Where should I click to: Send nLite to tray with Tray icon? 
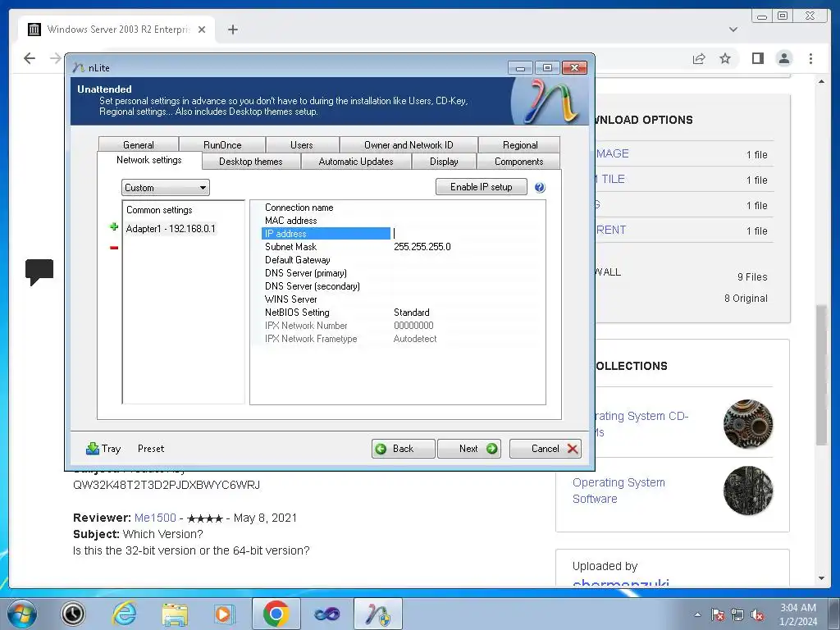coord(103,449)
